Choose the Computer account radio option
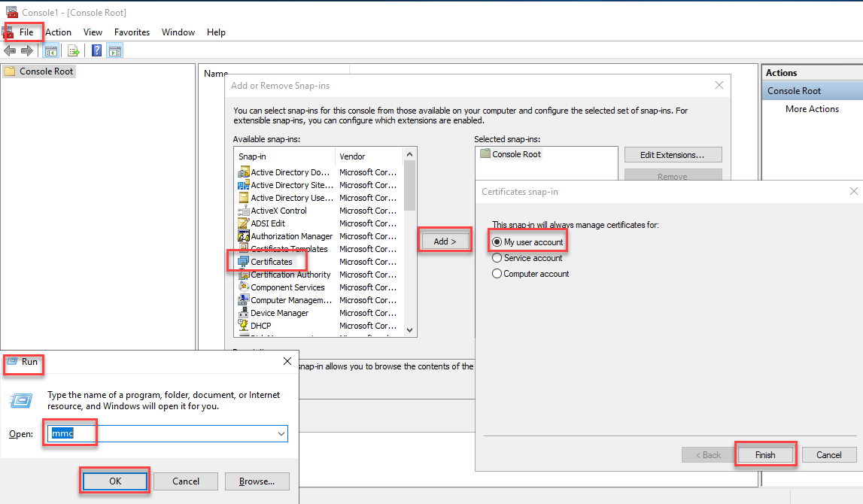This screenshot has width=863, height=504. pos(497,274)
